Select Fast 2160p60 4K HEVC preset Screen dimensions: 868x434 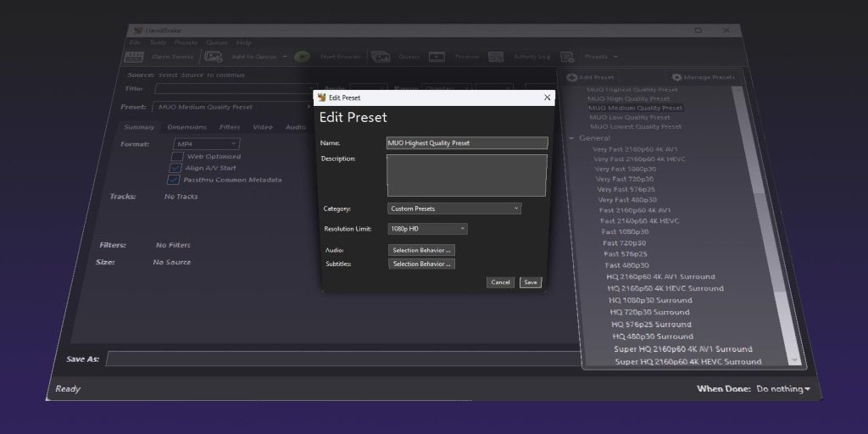tap(639, 221)
